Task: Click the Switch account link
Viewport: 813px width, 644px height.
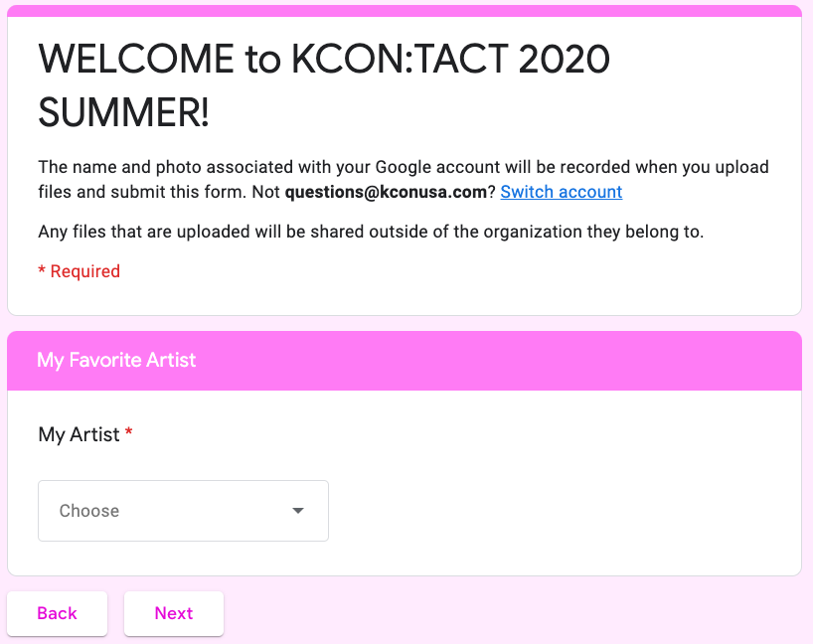Action: pos(561,192)
